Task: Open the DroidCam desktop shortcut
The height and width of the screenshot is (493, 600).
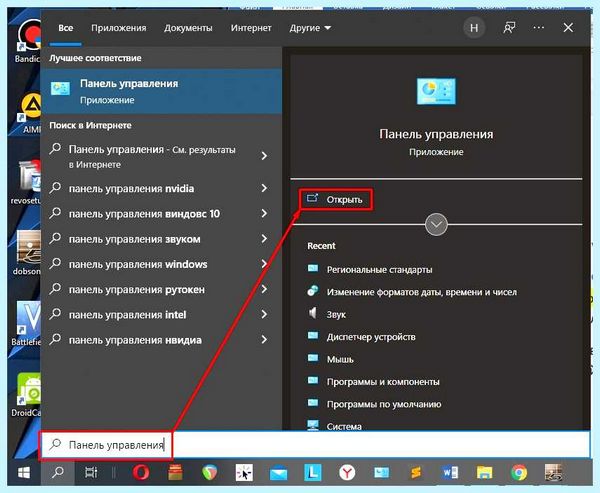Action: (x=26, y=395)
